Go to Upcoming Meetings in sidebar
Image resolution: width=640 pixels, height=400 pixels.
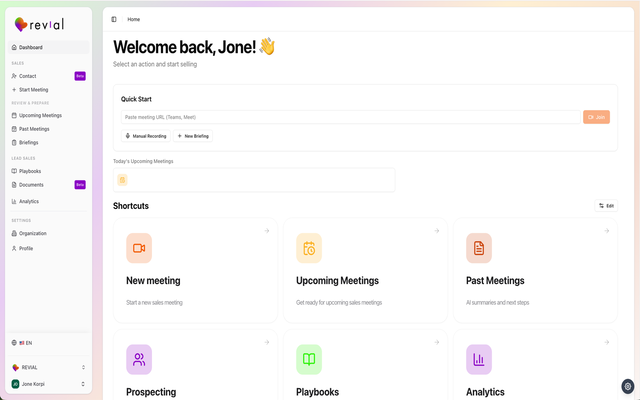click(48, 116)
